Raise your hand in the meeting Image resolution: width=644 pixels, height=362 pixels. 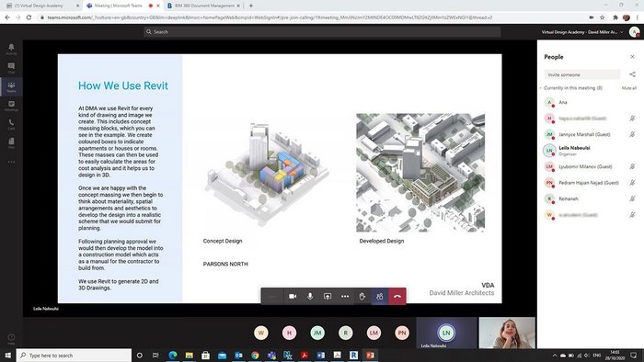coord(362,297)
